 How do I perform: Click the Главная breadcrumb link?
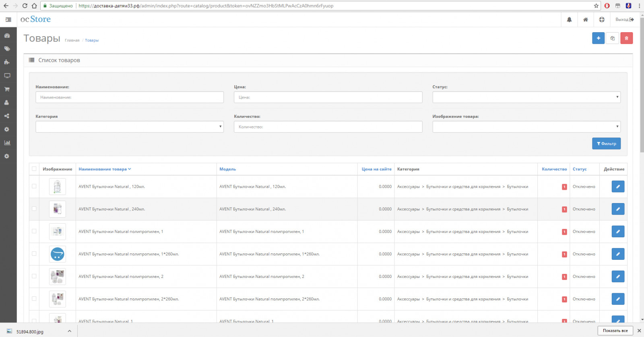click(x=72, y=41)
